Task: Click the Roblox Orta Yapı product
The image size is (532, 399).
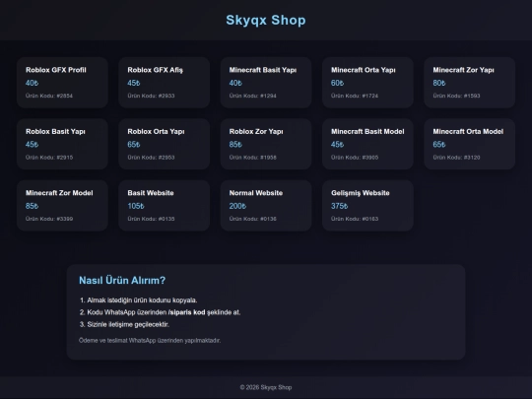Action: click(165, 144)
